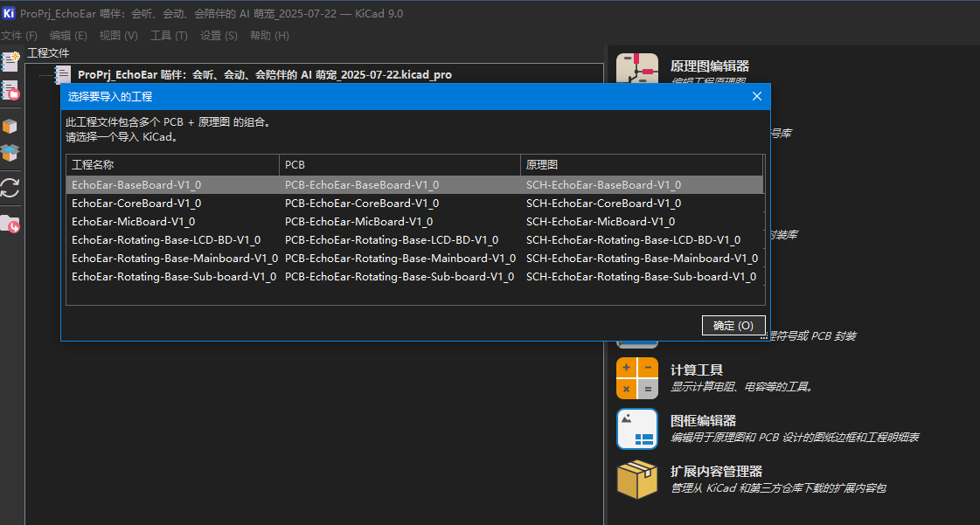Screen dimensions: 980x525
Task: Open the Schematic Editor launcher icon
Action: pyautogui.click(x=637, y=68)
